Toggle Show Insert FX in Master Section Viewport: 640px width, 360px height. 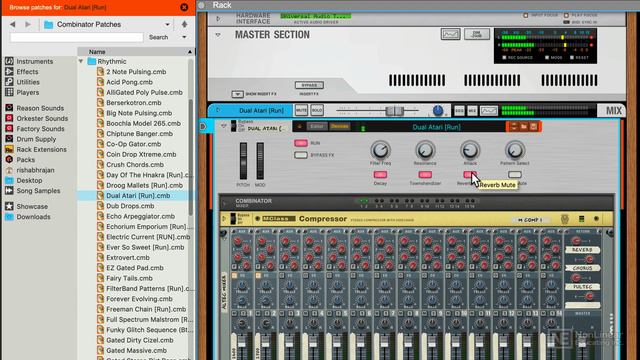pos(238,94)
